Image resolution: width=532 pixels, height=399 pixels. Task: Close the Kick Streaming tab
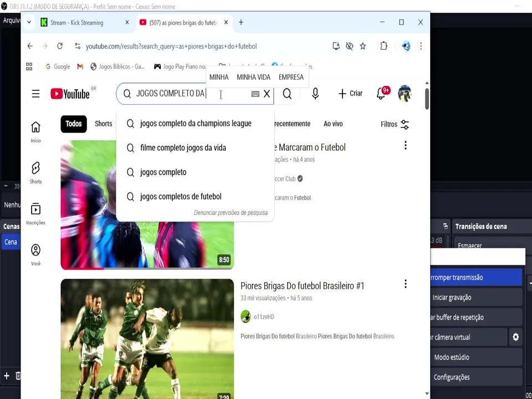127,22
